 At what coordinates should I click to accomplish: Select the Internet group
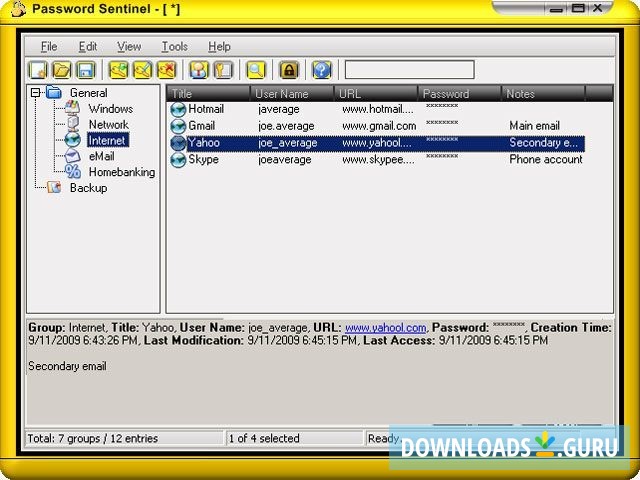107,140
